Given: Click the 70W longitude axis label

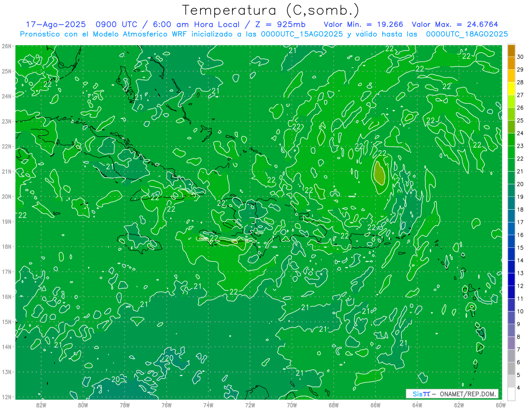Looking at the screenshot, I should [292, 405].
